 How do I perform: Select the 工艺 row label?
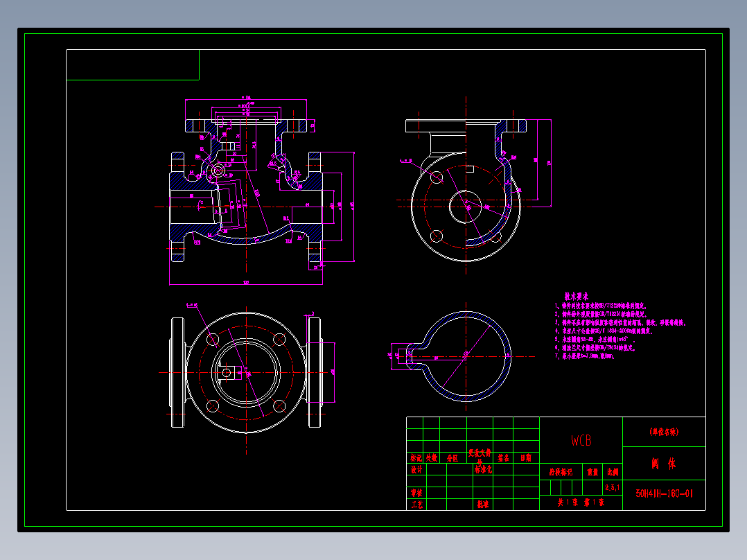click(x=416, y=505)
